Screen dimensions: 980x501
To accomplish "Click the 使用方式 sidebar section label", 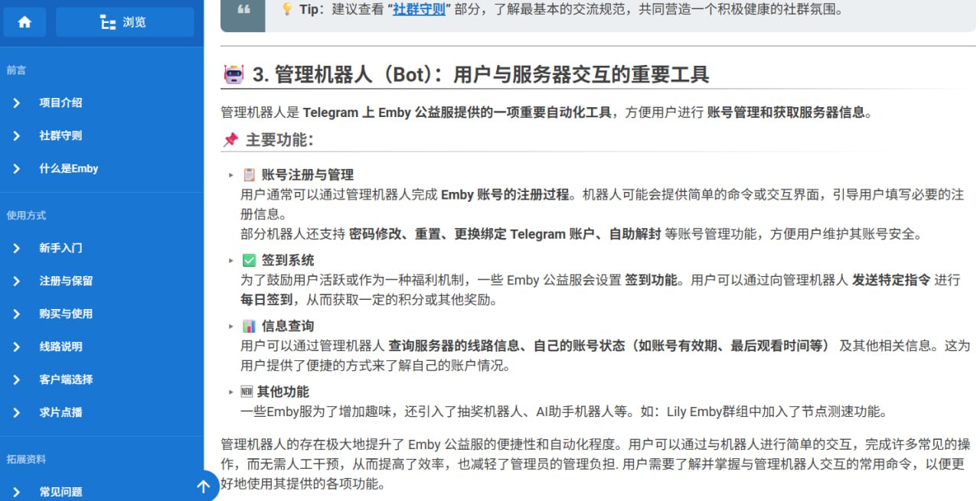I will point(26,215).
